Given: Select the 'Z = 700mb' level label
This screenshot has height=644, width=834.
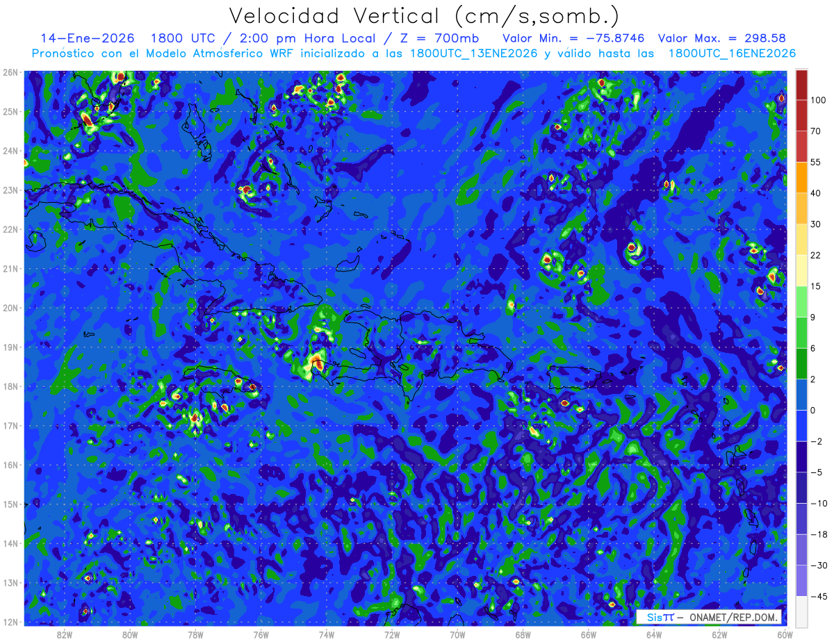Looking at the screenshot, I should click(440, 38).
